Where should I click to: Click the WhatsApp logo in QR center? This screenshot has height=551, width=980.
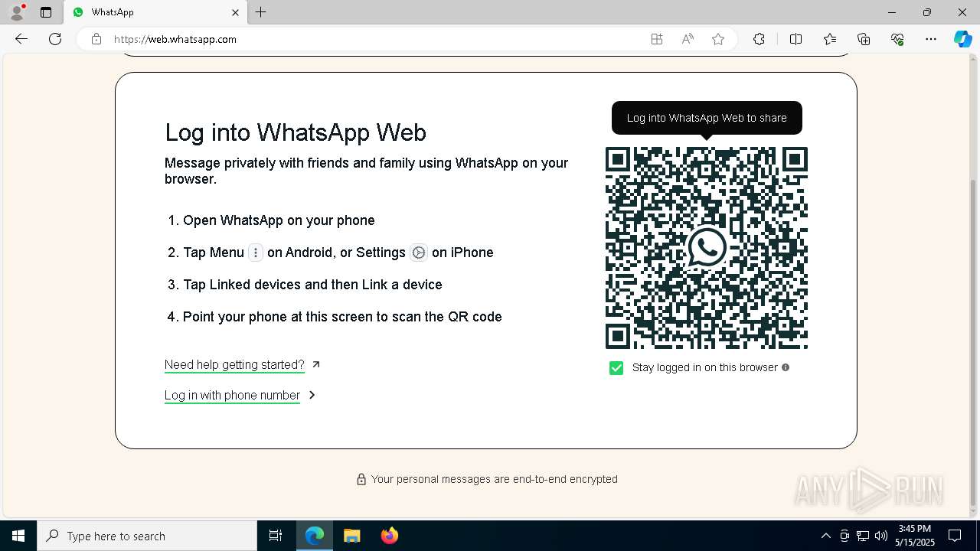pyautogui.click(x=707, y=248)
